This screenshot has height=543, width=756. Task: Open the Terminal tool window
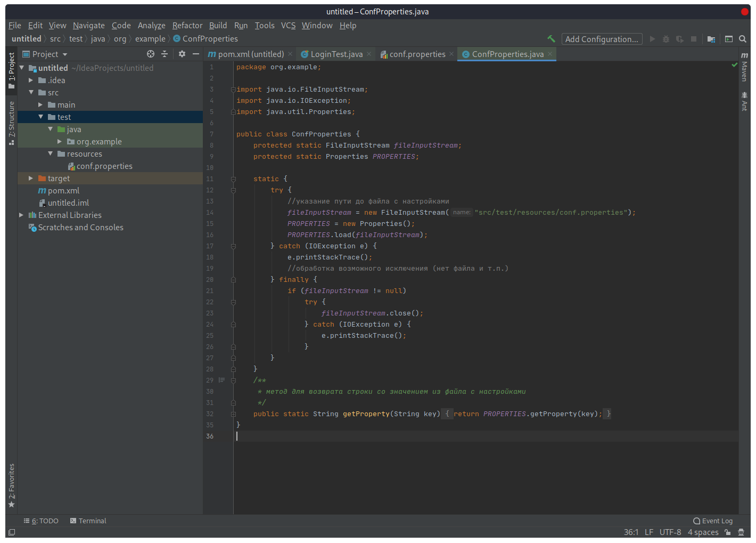click(88, 521)
